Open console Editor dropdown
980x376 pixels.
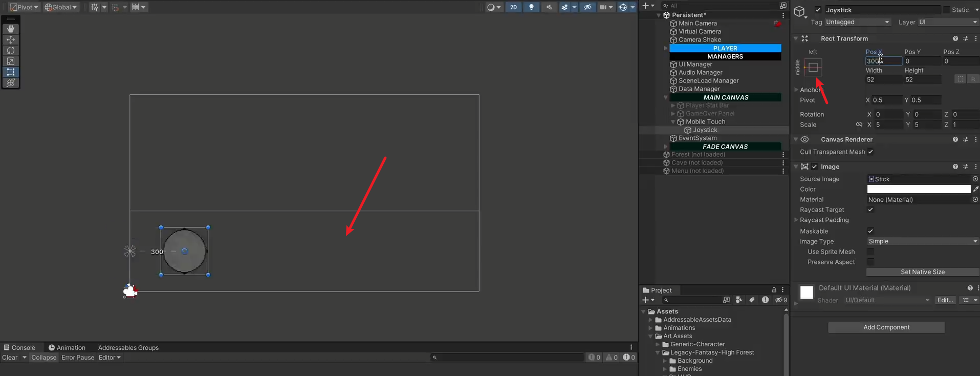click(x=110, y=358)
